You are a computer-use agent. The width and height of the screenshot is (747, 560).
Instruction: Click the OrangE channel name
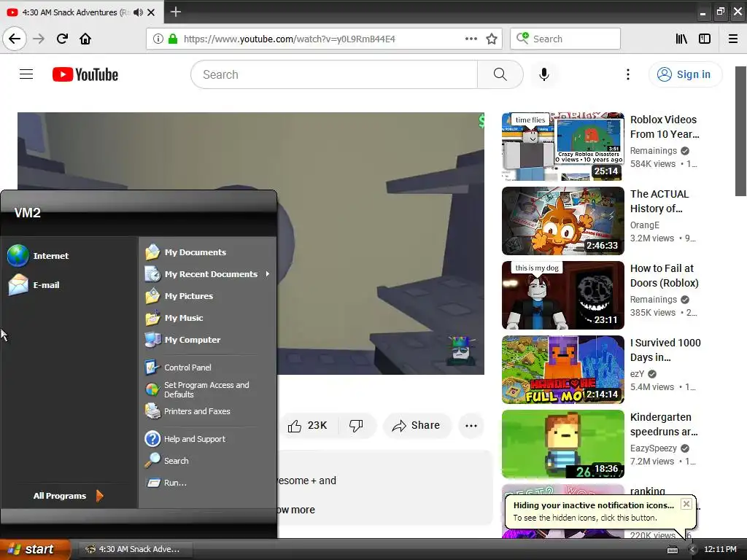(x=645, y=225)
